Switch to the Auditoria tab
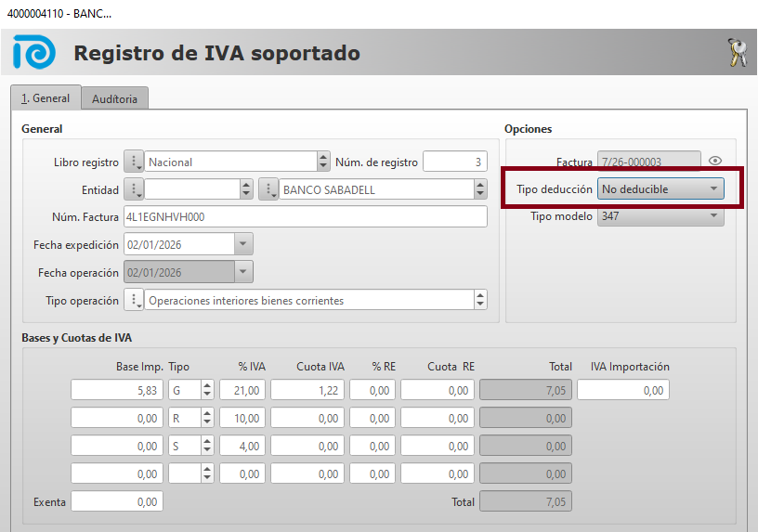 tap(115, 98)
